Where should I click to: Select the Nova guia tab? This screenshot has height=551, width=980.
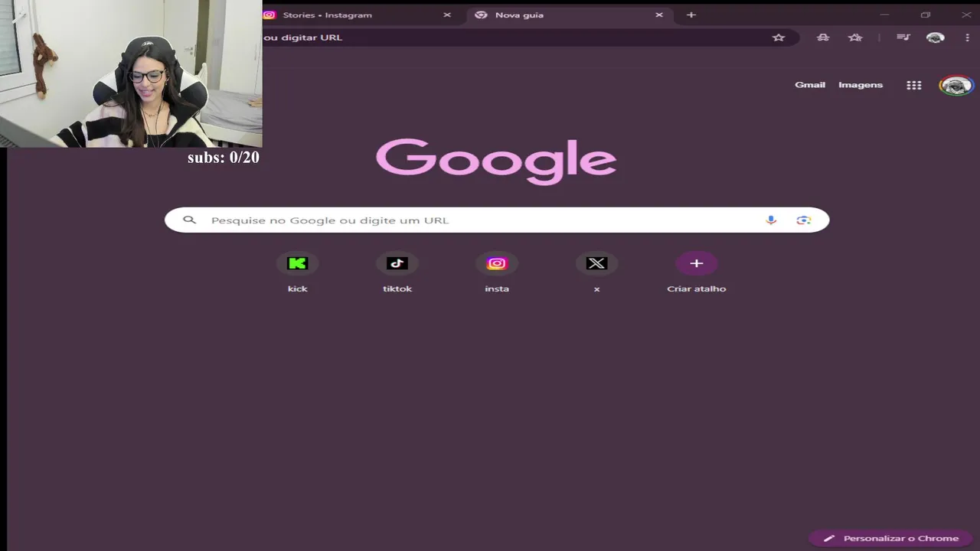coord(568,15)
